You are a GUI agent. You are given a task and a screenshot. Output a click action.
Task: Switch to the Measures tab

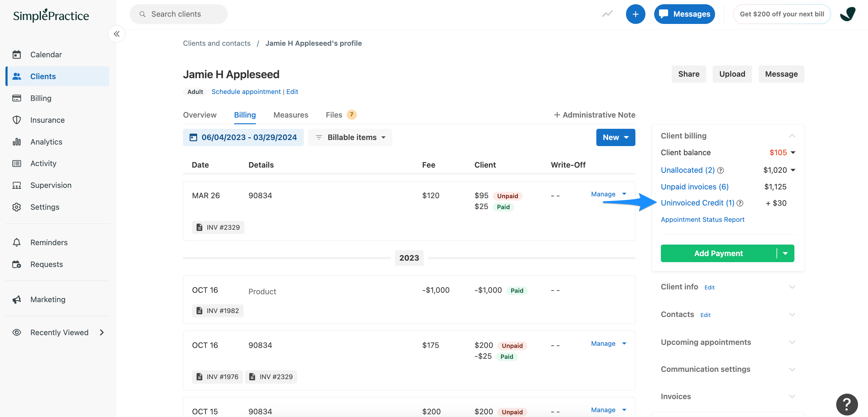tap(291, 115)
